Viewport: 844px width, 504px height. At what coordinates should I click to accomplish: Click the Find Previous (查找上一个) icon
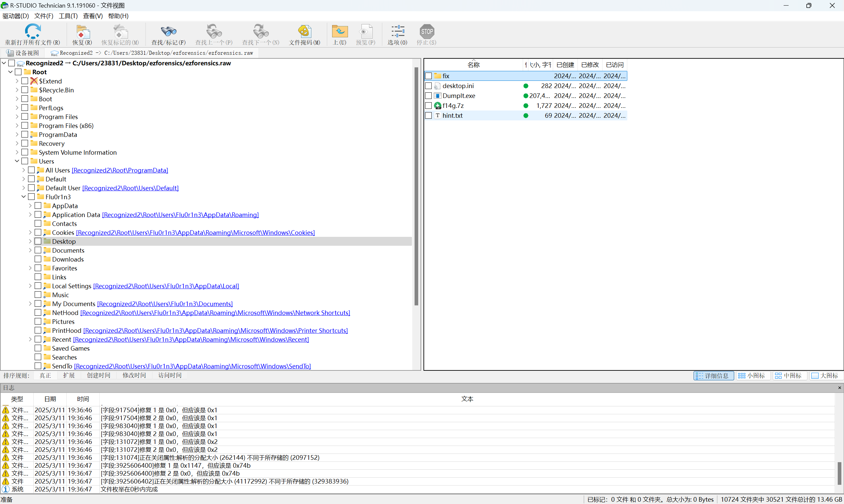214,31
